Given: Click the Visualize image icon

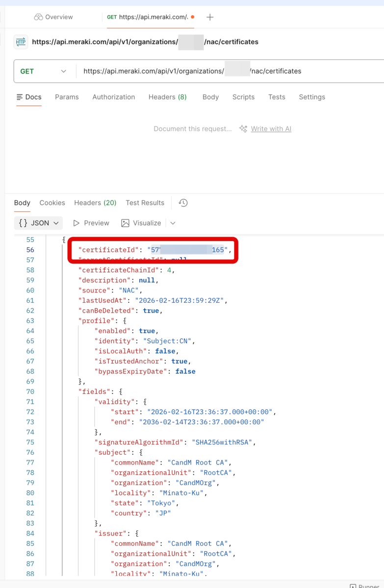Looking at the screenshot, I should pyautogui.click(x=126, y=223).
